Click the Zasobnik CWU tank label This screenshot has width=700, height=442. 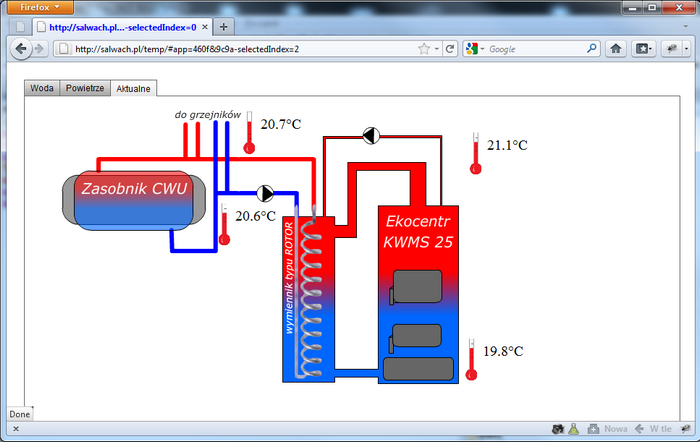point(134,188)
